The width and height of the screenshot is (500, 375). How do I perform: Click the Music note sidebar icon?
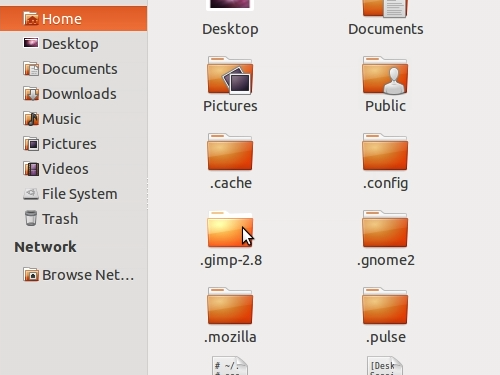point(31,119)
